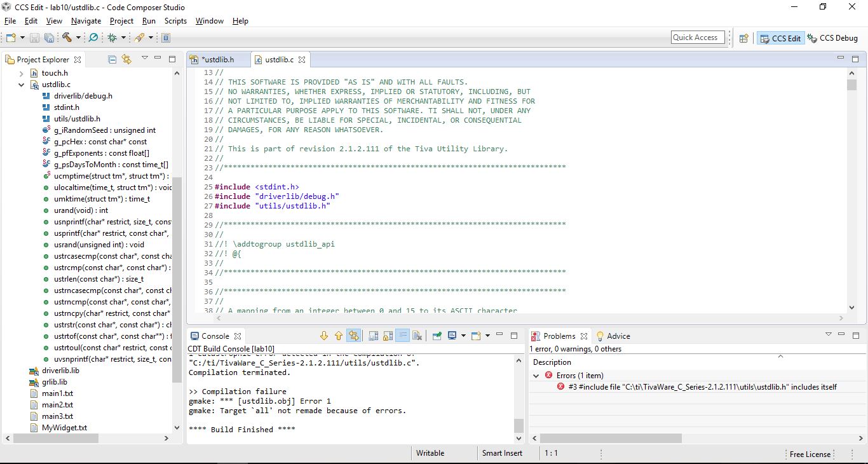Click the Free License status link
868x464 pixels.
(x=810, y=454)
